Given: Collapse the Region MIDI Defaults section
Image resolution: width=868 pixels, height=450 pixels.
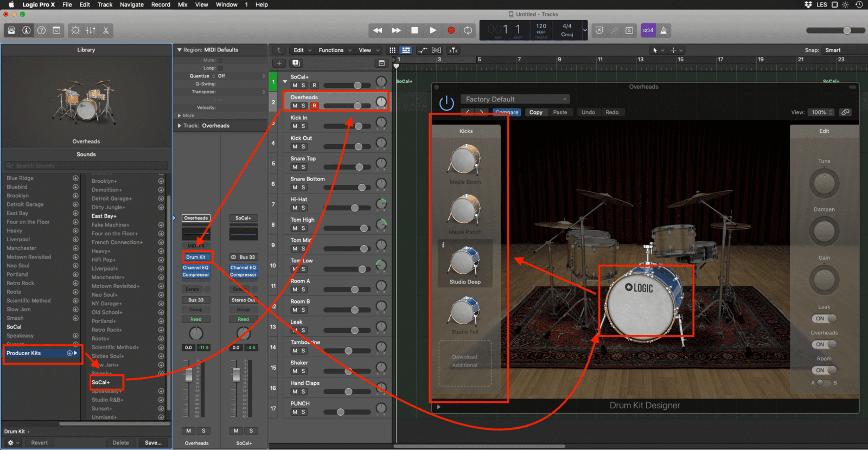Looking at the screenshot, I should 180,50.
